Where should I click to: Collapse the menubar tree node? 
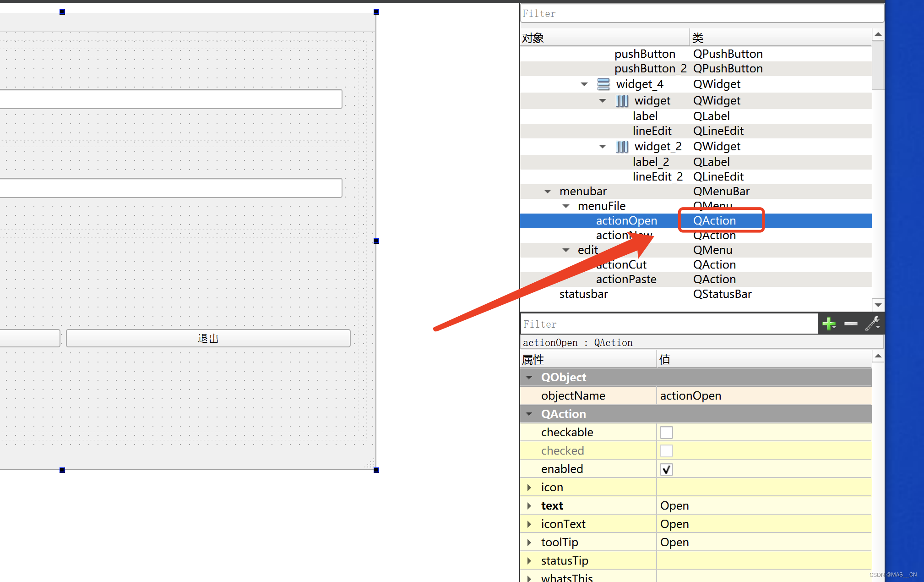[548, 192]
